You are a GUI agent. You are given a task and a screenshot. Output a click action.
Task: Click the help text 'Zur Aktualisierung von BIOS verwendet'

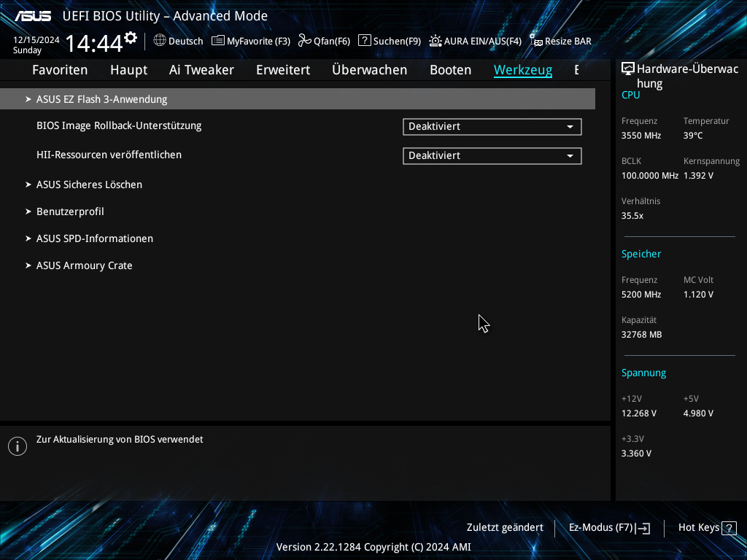[120, 440]
